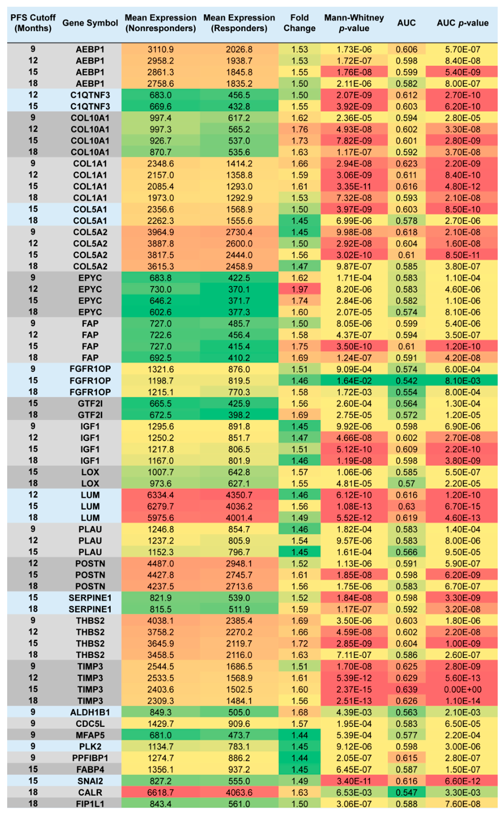
Task: Select the PFS Cutoff (Months) header
Action: (33, 23)
